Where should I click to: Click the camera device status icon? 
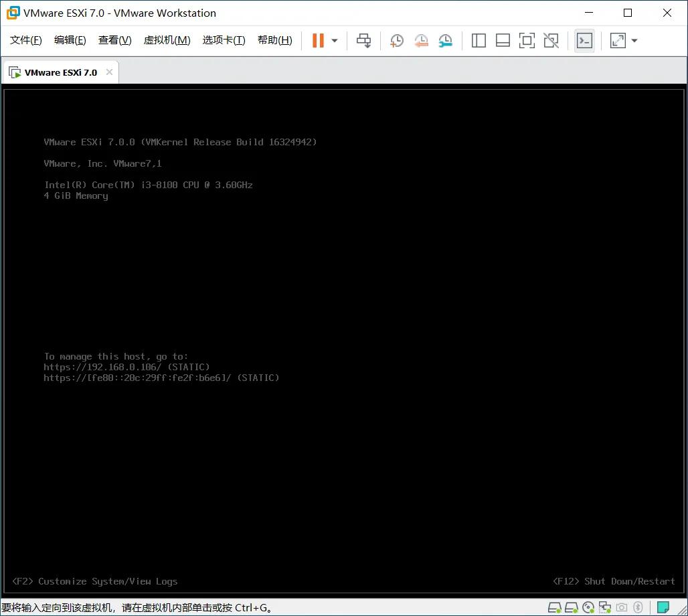coord(622,608)
